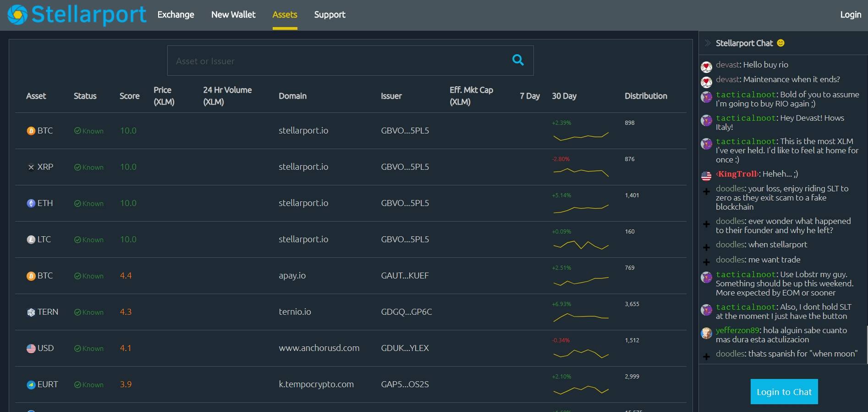Click the XRP asset icon
Screen dimensions: 868x412
(x=31, y=167)
